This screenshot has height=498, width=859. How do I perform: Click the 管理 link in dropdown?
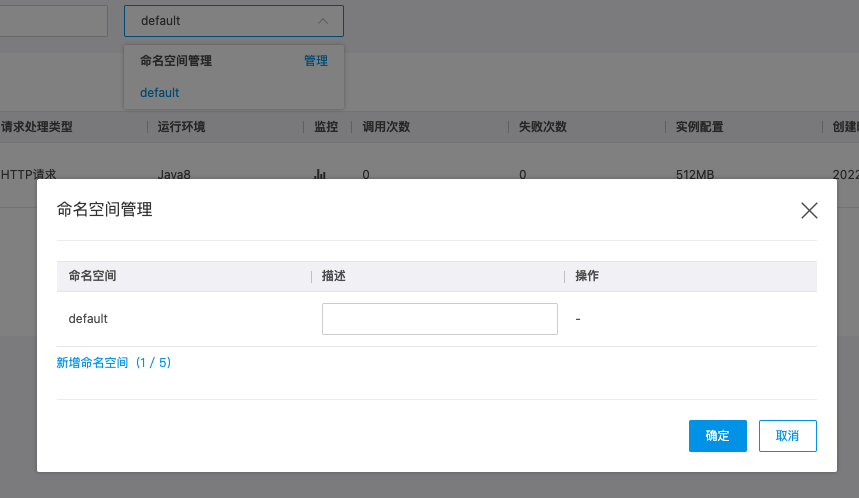pyautogui.click(x=315, y=61)
